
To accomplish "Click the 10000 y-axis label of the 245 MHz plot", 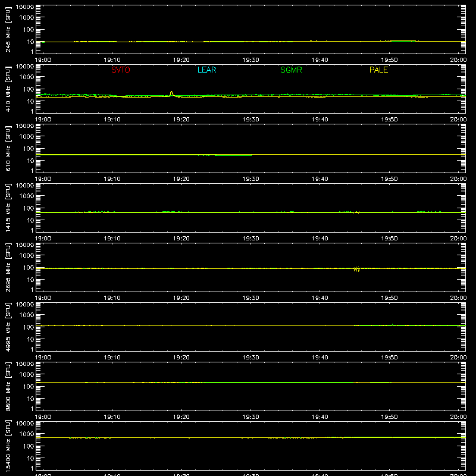I will tap(25, 7).
